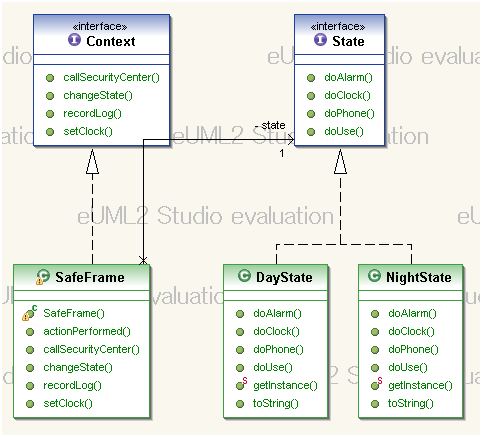Select the State interface title
This screenshot has width=482, height=437.
coord(348,41)
